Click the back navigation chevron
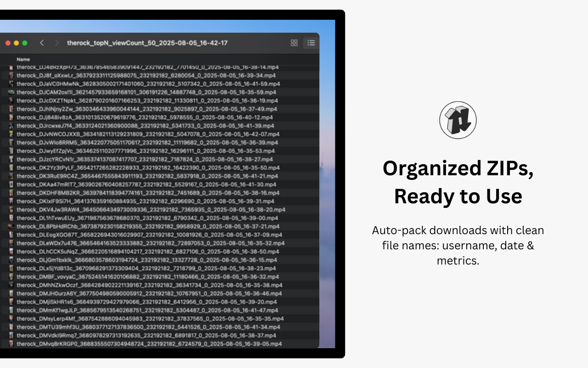Viewport: 588px width, 368px height. (x=42, y=42)
